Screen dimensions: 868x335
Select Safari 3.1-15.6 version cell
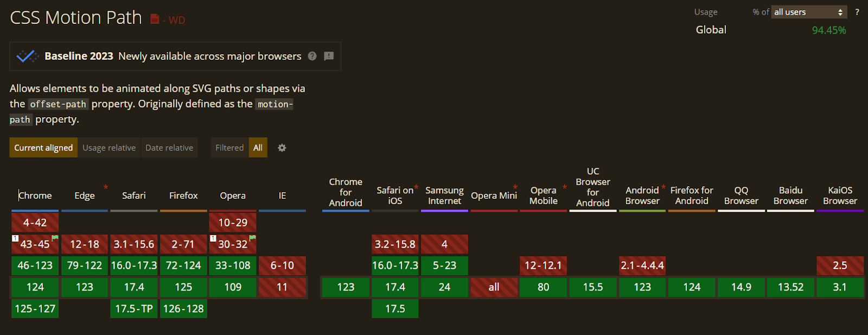pos(134,244)
